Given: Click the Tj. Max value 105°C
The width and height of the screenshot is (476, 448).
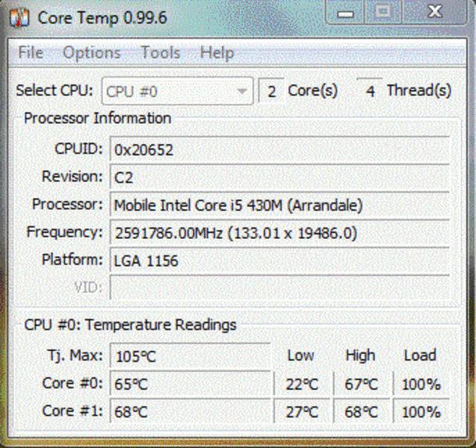Looking at the screenshot, I should (190, 356).
